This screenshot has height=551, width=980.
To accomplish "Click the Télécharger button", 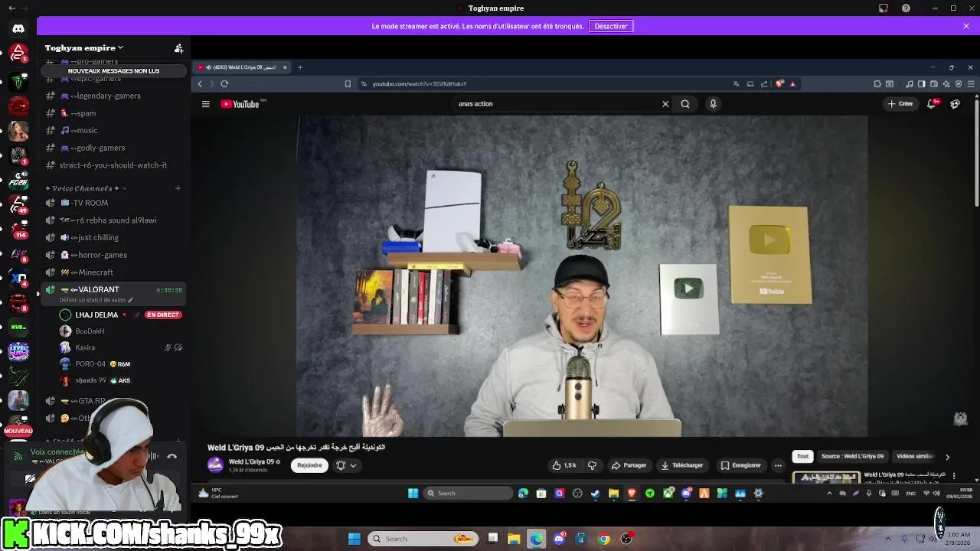I will coord(682,465).
